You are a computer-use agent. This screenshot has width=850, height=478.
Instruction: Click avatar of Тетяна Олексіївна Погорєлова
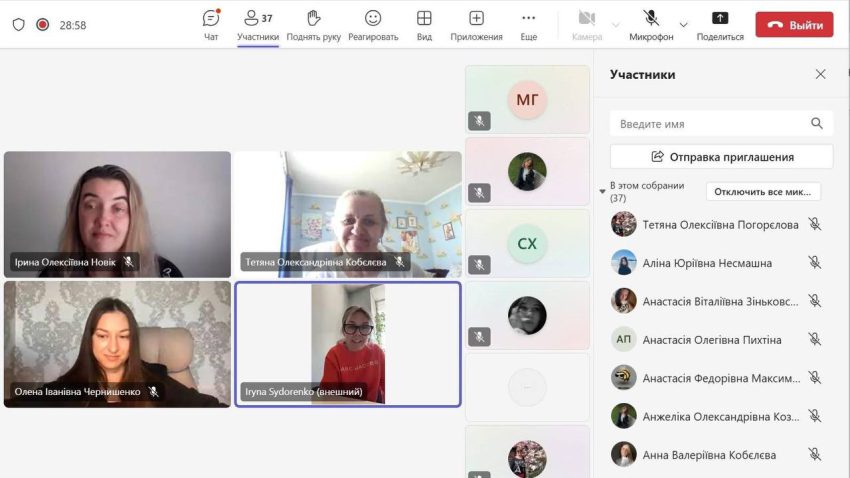coord(623,224)
